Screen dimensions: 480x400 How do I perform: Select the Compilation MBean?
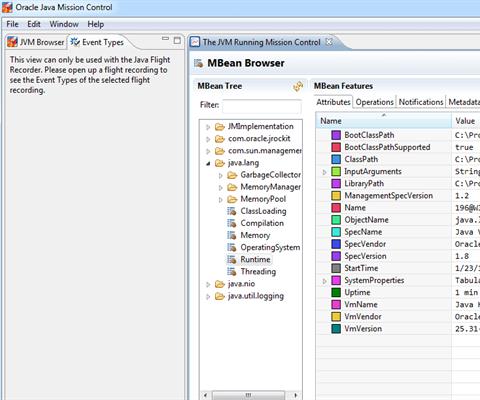coord(262,223)
